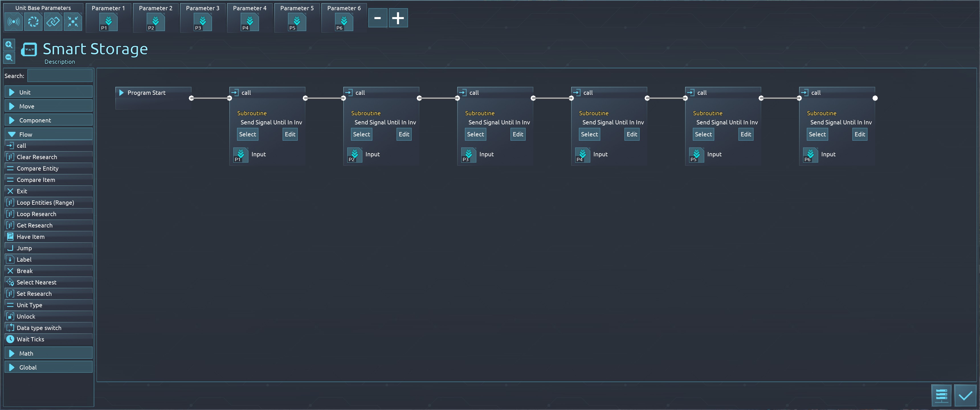The height and width of the screenshot is (410, 980).
Task: Expand the Math category
Action: [48, 353]
